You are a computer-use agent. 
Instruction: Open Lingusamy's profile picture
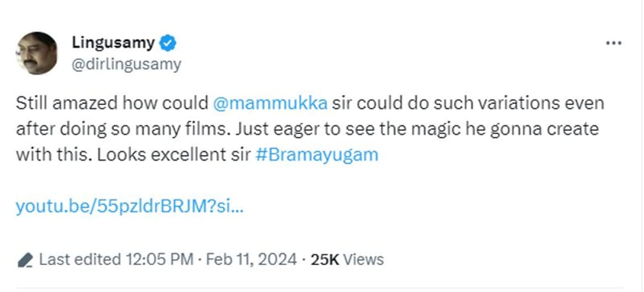point(37,53)
